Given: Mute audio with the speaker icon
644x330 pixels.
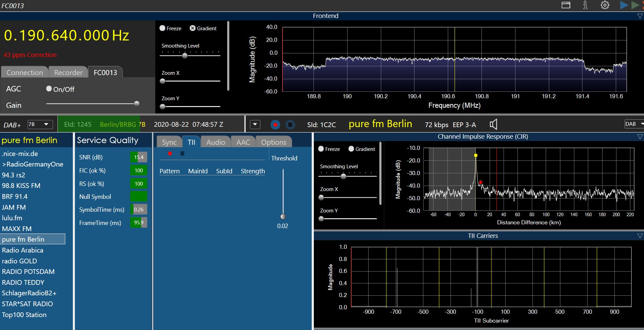Looking at the screenshot, I should (x=493, y=124).
